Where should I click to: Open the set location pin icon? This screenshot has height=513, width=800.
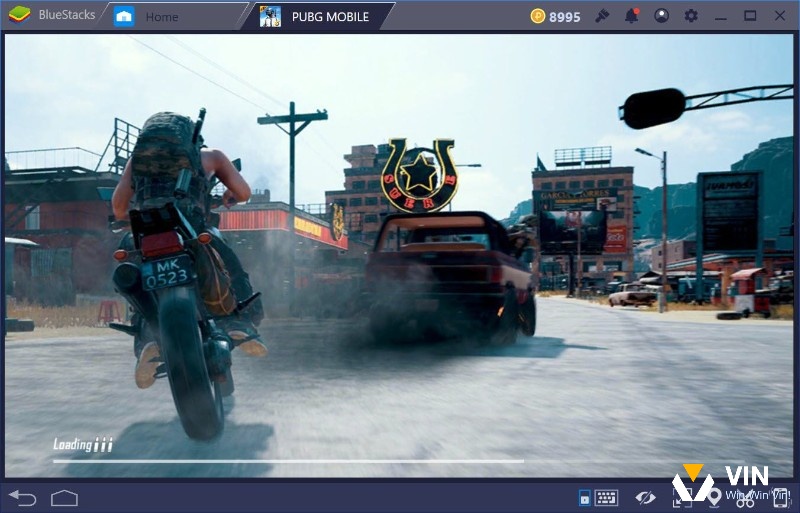tap(714, 498)
